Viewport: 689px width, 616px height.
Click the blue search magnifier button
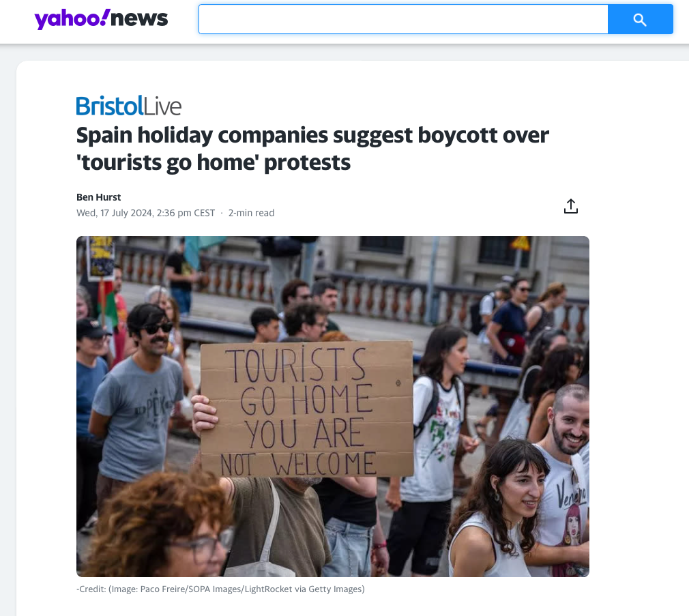(641, 19)
